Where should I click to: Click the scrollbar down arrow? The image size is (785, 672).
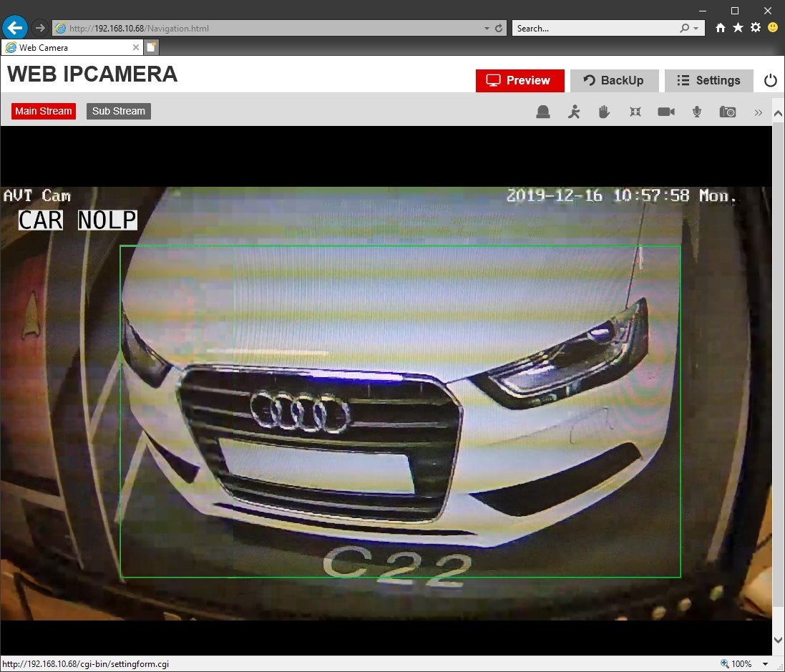(778, 640)
